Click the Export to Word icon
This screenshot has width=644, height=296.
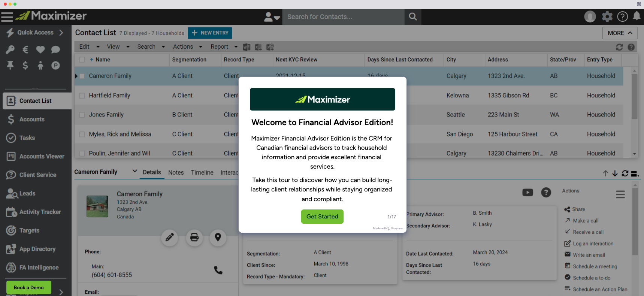tap(247, 47)
